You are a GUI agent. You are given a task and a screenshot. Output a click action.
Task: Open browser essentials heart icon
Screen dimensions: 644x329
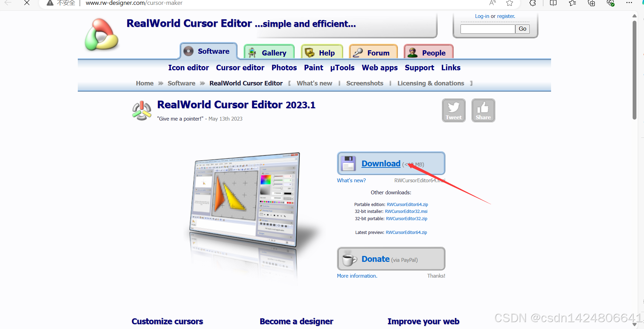tap(610, 3)
